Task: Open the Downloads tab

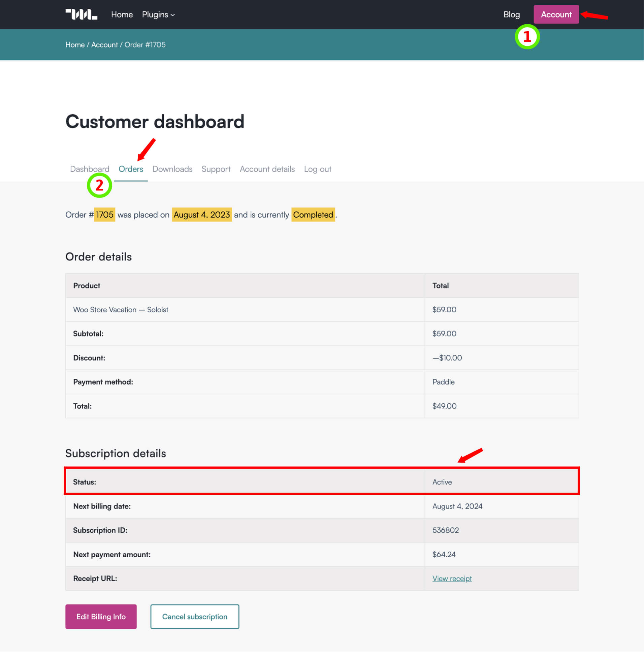Action: 172,169
